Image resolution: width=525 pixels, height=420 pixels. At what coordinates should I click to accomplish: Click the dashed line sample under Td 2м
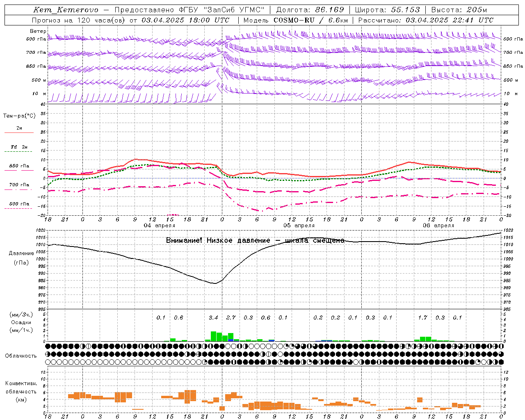coord(18,152)
